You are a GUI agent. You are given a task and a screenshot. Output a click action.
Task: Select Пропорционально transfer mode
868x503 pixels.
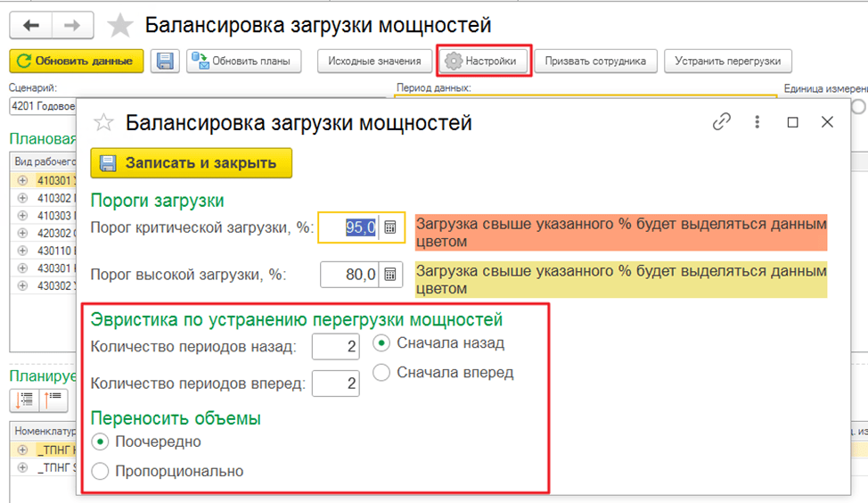point(100,472)
